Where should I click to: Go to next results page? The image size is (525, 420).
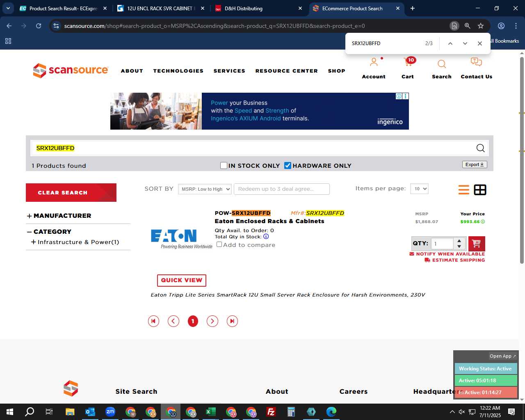[212, 321]
